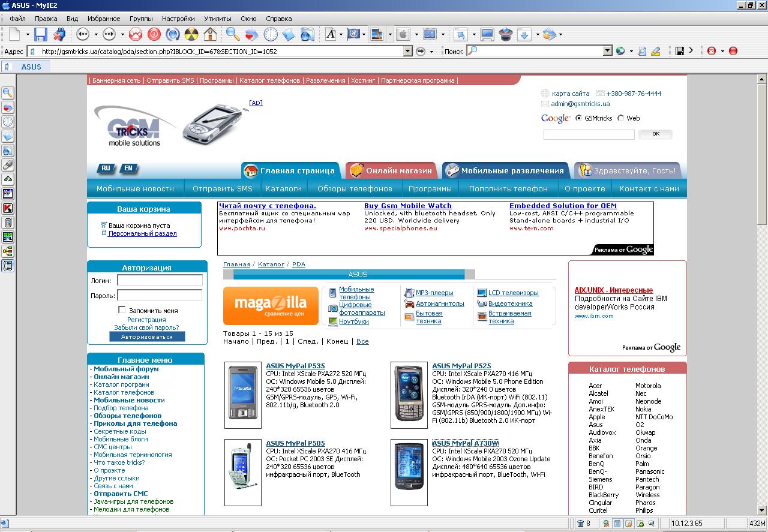This screenshot has width=768, height=532.
Task: Open the 'Избранное' menu
Action: [103, 19]
